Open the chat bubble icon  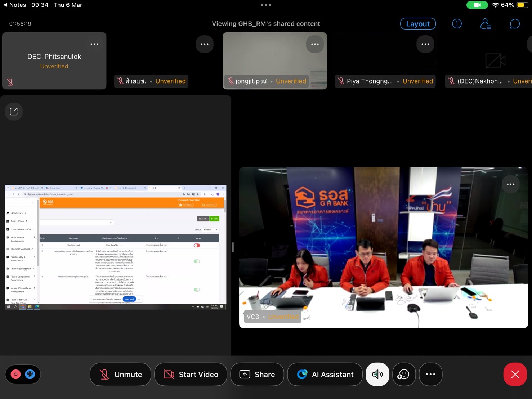click(x=514, y=24)
